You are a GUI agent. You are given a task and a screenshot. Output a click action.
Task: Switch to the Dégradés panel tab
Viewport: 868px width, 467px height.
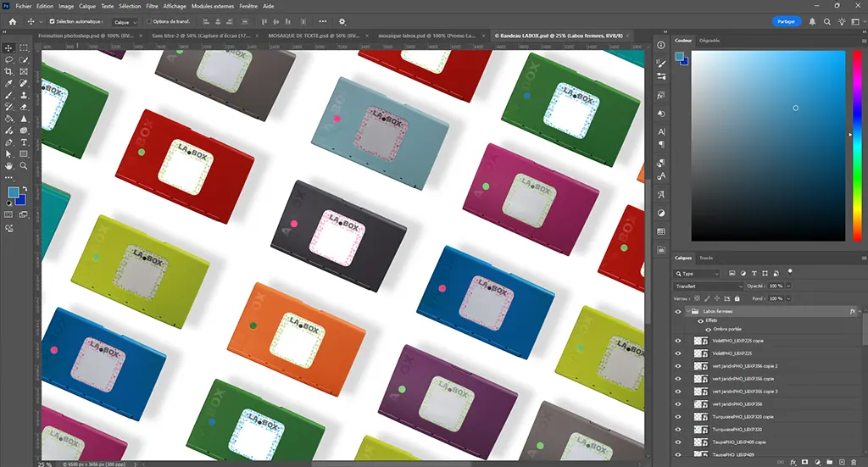(709, 41)
